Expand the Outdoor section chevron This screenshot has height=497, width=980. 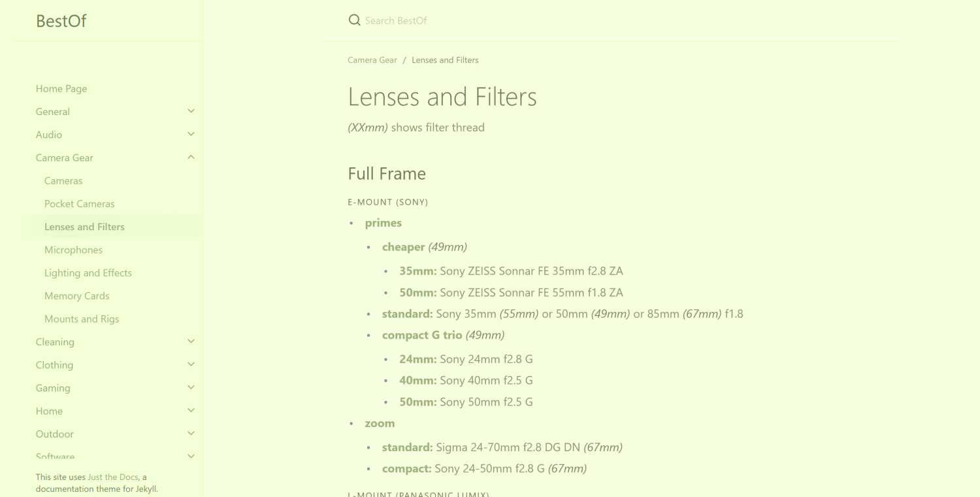[191, 434]
